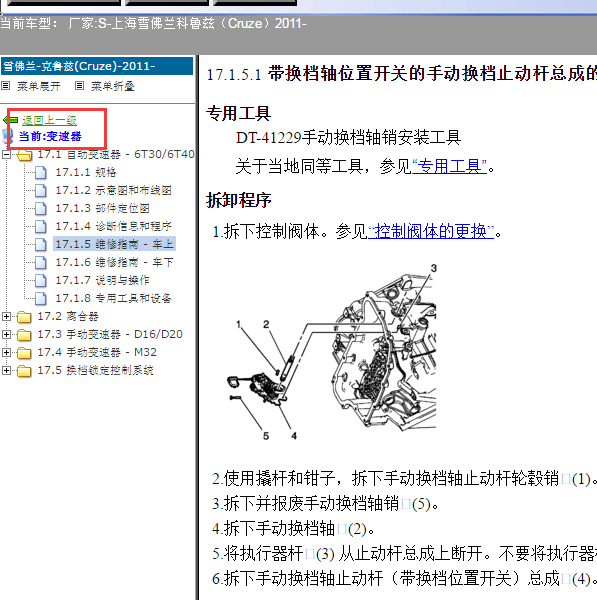Click the page icon beside 17.1.8 专用工具和设备

[x=41, y=298]
